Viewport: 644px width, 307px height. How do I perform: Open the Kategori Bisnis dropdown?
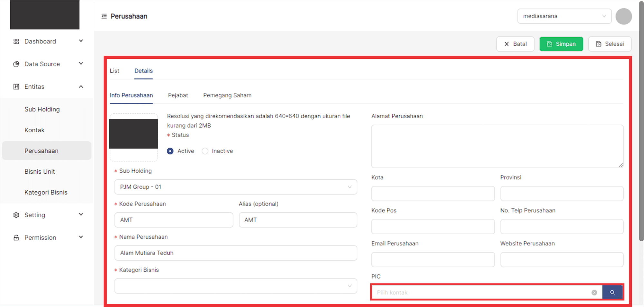pos(235,286)
